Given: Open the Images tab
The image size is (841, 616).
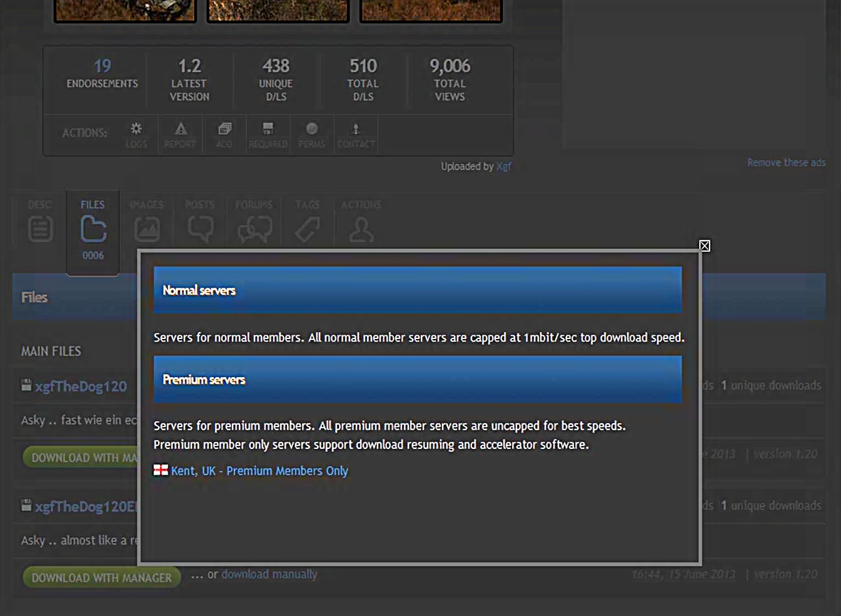Looking at the screenshot, I should click(147, 223).
